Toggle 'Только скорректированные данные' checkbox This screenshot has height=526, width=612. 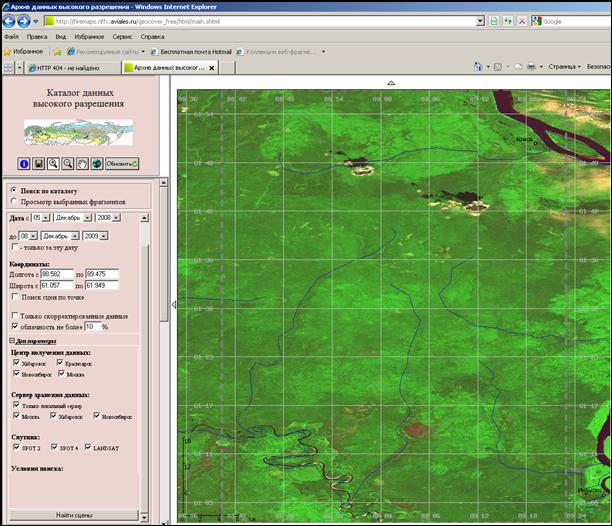pyautogui.click(x=14, y=315)
